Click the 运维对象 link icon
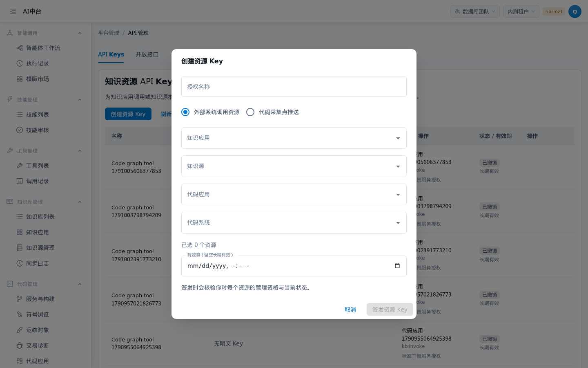588x368 pixels. pyautogui.click(x=20, y=330)
